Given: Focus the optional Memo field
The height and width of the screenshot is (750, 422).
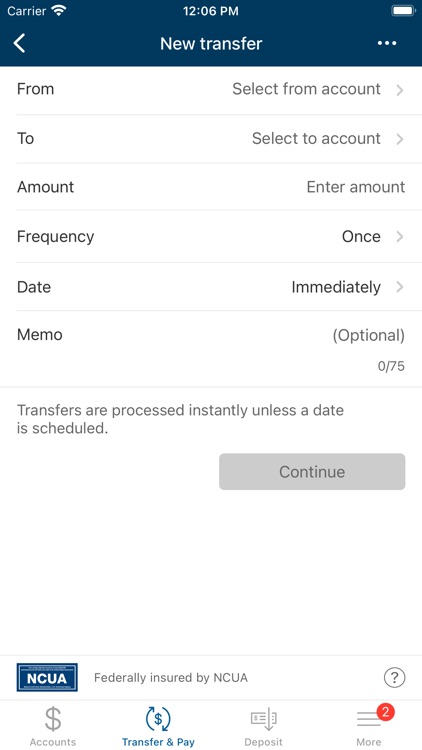Looking at the screenshot, I should 211,349.
